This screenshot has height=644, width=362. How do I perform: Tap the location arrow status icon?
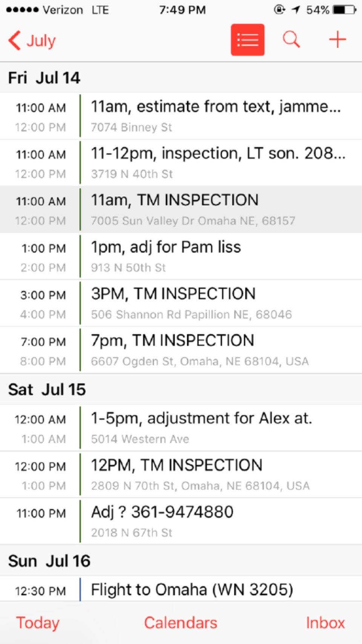(x=296, y=9)
